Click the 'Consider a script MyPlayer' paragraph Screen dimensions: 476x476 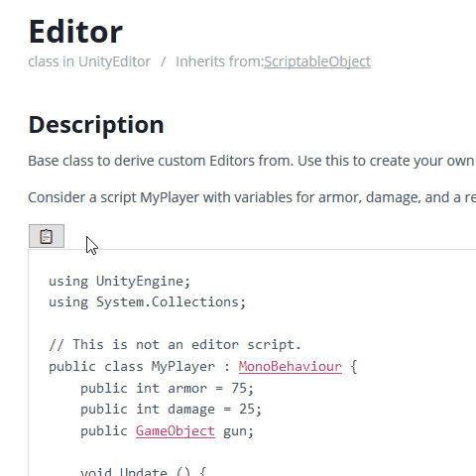click(x=252, y=197)
